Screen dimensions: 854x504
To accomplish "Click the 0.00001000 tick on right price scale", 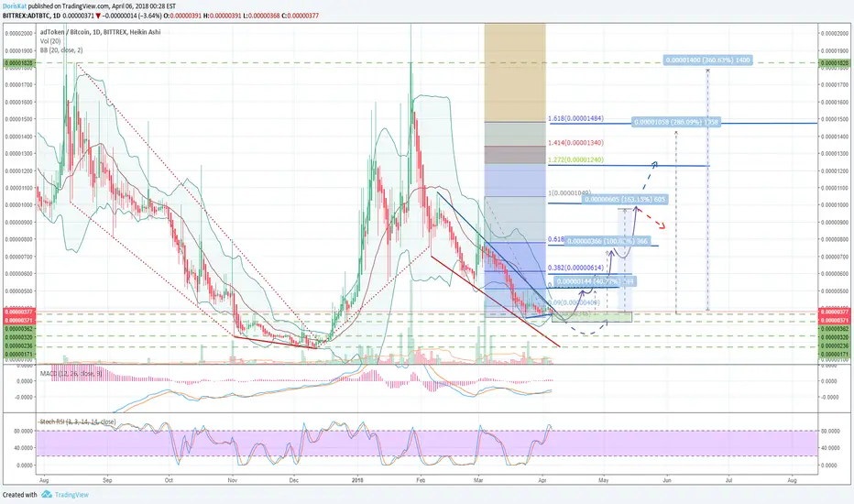I will click(833, 205).
